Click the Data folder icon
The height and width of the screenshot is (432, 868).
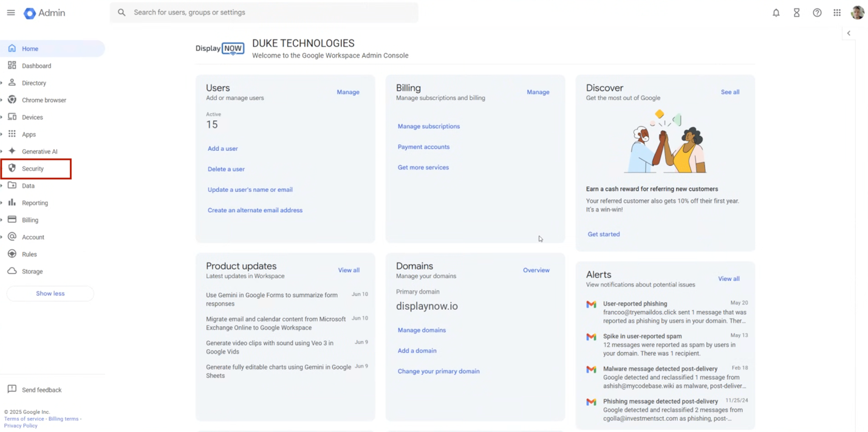pos(12,185)
